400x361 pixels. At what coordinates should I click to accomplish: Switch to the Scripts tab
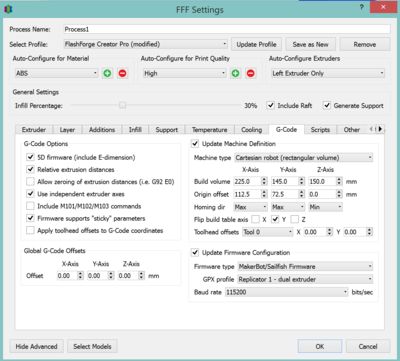[x=320, y=130]
